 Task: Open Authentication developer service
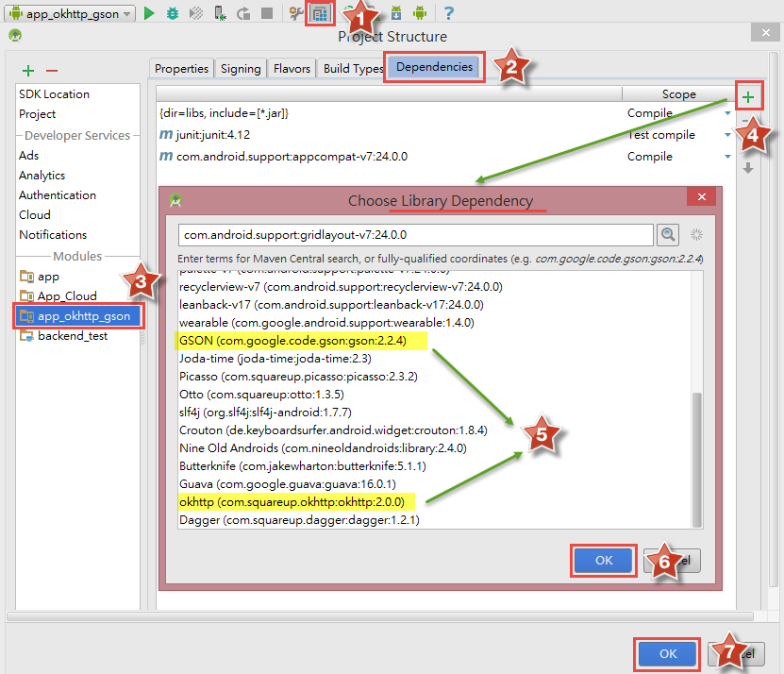58,195
